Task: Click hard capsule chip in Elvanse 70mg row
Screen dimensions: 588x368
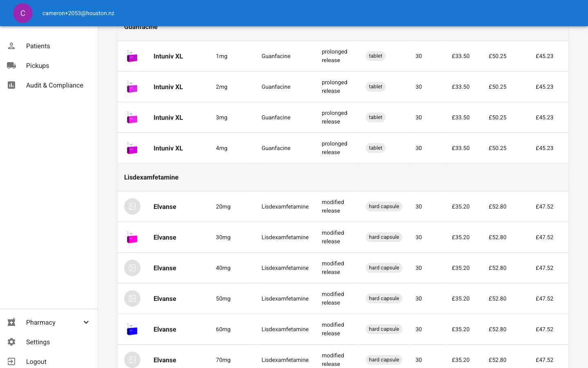Action: [384, 360]
